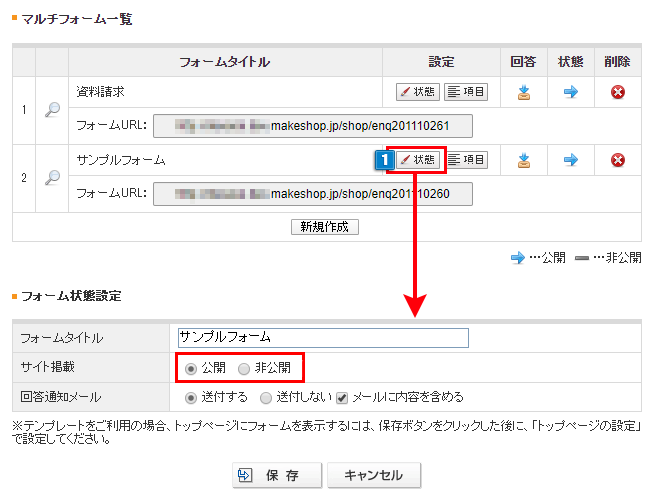Screen dimensions: 655x500
Task: Download answers for 資料請求 form
Action: (524, 92)
